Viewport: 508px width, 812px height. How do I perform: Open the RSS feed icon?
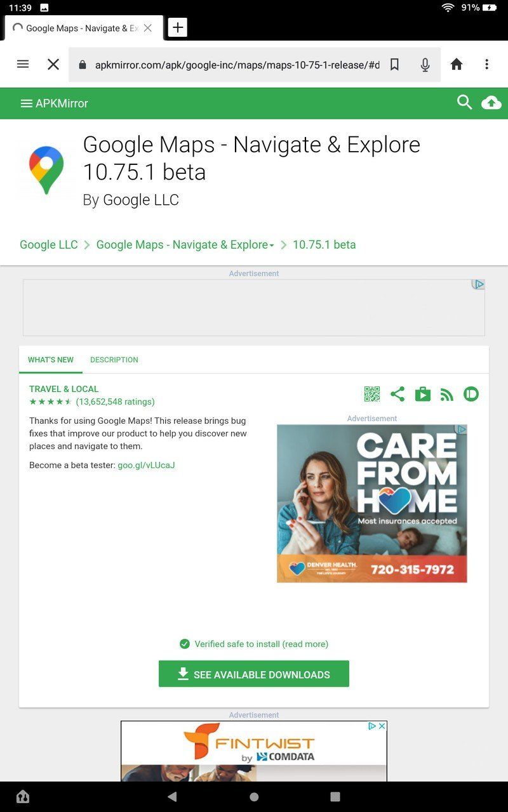coord(447,394)
